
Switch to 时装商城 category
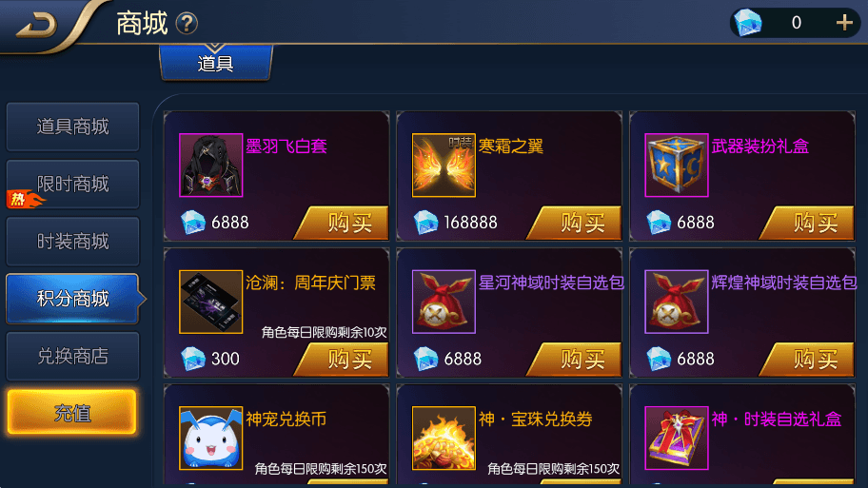tap(72, 242)
